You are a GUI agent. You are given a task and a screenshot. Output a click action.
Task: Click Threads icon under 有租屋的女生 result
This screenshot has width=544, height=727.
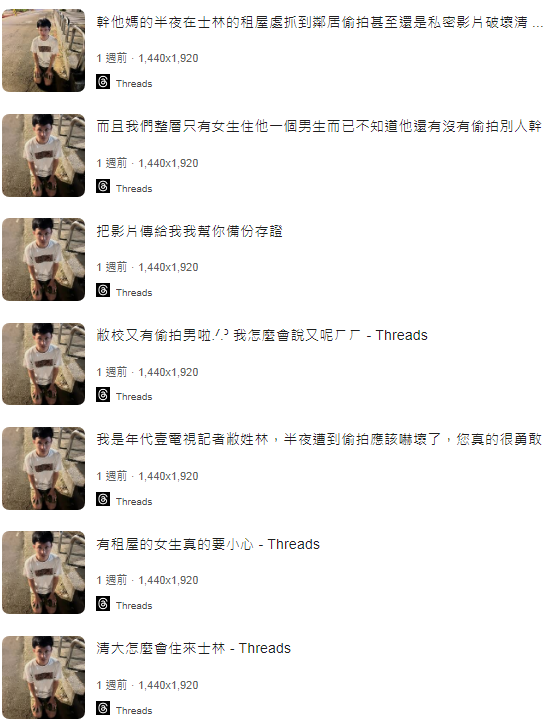[x=103, y=604]
